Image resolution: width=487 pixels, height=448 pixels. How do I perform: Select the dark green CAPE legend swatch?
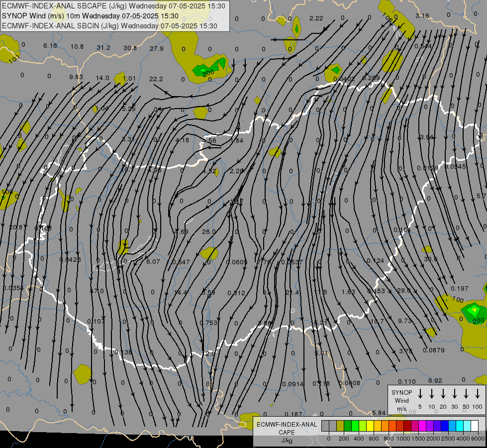point(348,426)
